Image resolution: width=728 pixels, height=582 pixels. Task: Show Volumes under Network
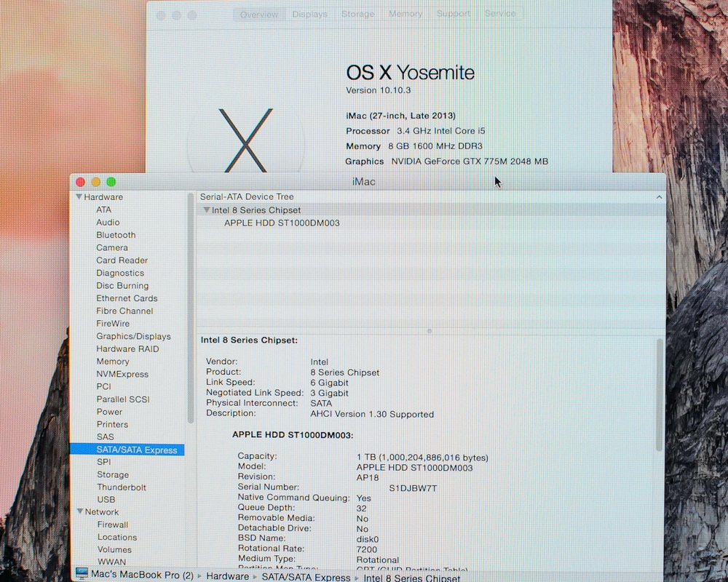[114, 549]
